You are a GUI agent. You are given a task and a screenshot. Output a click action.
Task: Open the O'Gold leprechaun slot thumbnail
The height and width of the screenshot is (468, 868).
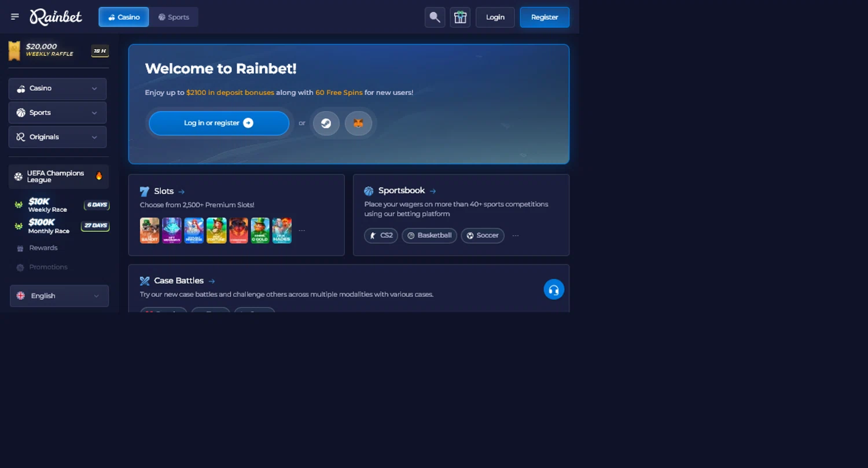pos(260,230)
